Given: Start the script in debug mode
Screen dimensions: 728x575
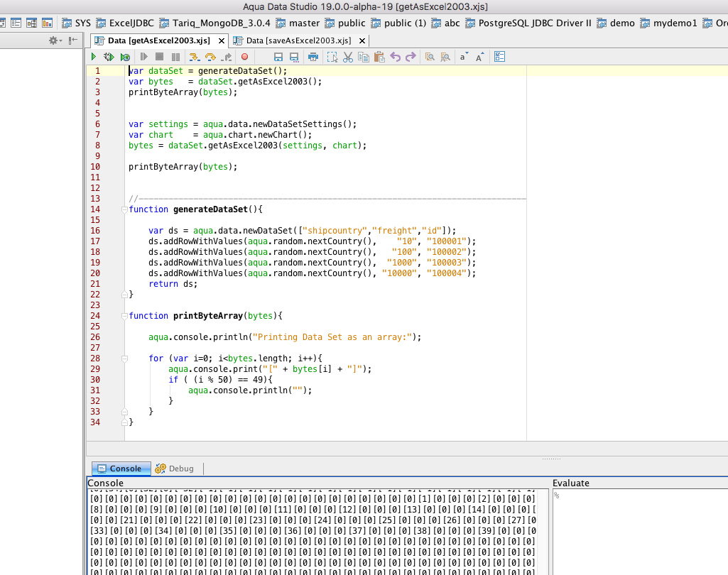Looking at the screenshot, I should pos(109,57).
